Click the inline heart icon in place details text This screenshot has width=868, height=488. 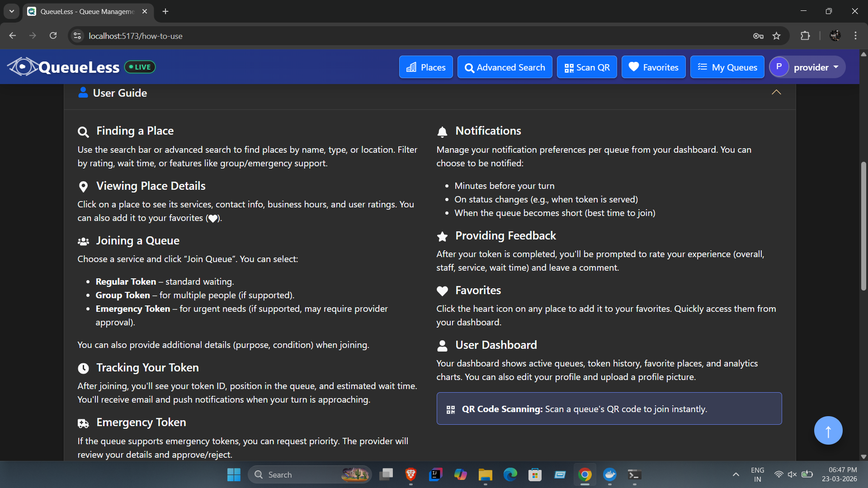[213, 219]
